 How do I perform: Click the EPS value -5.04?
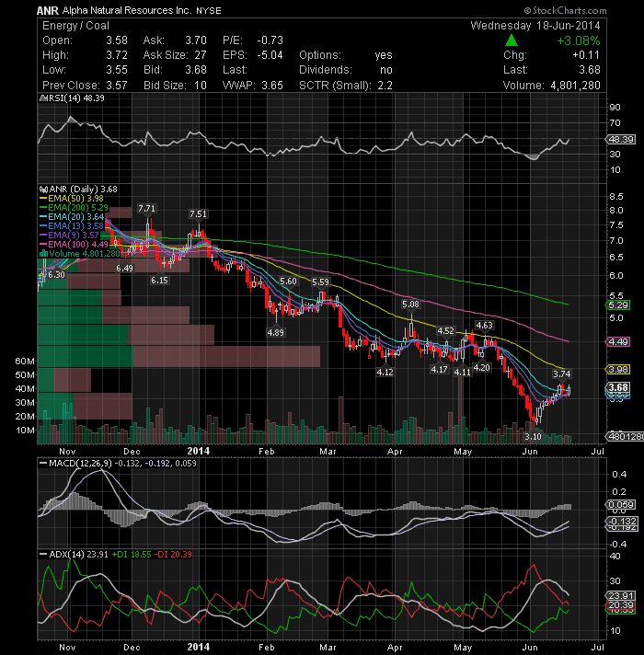[x=270, y=55]
